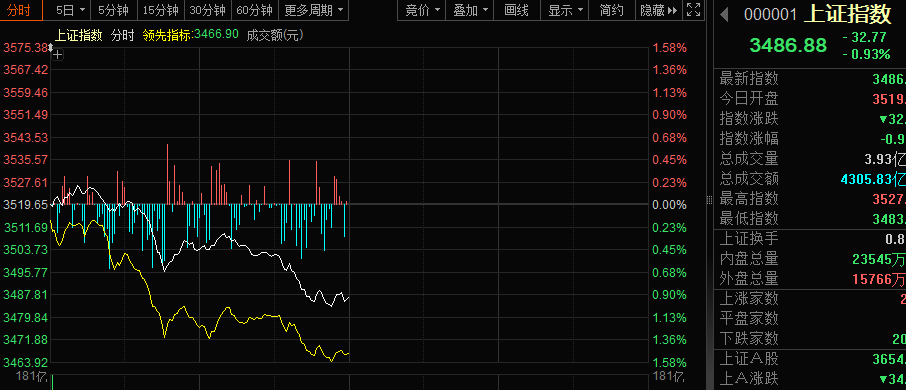The image size is (906, 390).
Task: Click the 1.58% top right axis label
Action: tap(670, 48)
